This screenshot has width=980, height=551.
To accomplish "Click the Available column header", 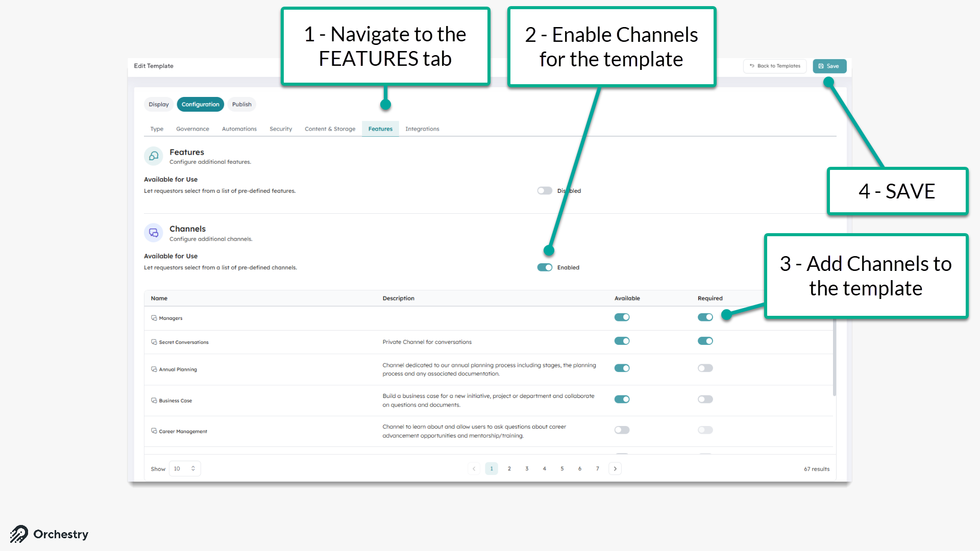I will click(x=627, y=298).
